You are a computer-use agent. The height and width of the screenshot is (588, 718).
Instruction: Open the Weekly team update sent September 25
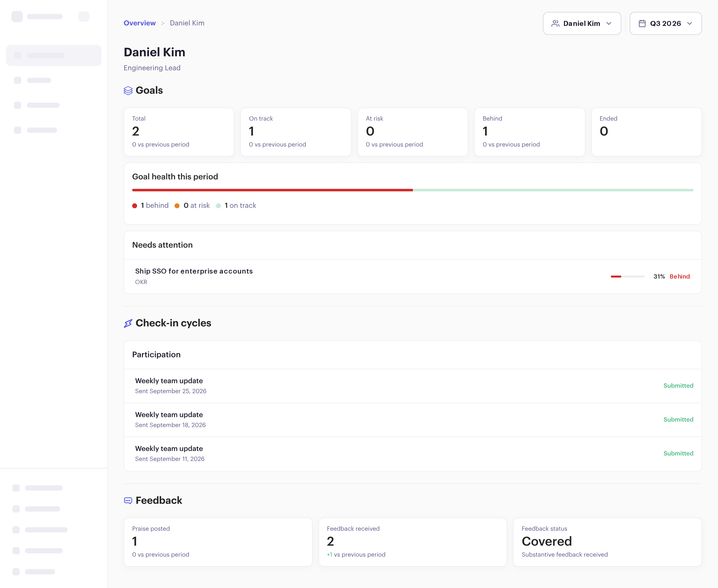pos(412,386)
